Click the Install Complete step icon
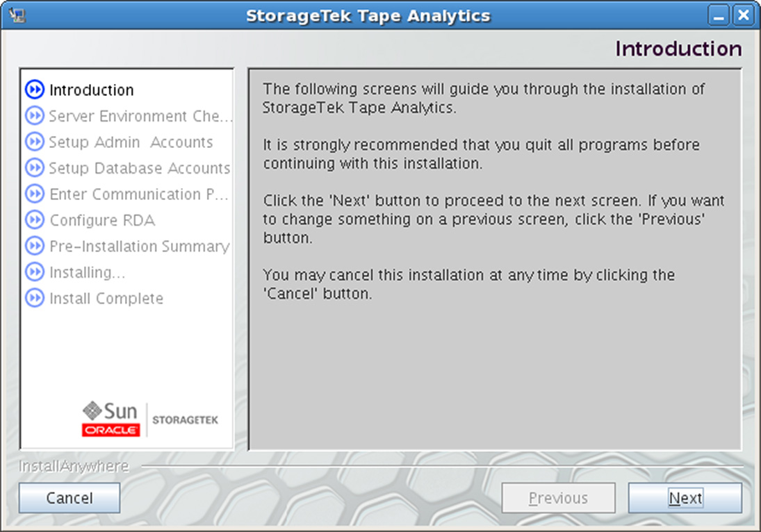761x532 pixels. (35, 298)
